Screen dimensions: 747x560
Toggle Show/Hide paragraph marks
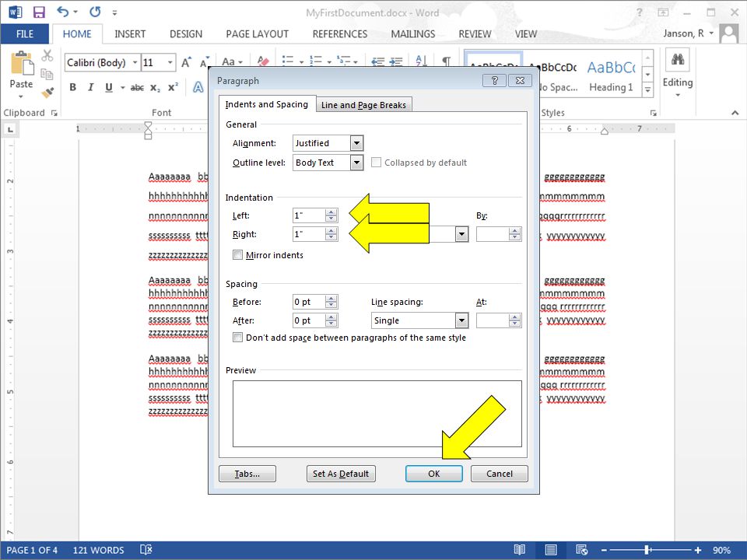tap(446, 61)
